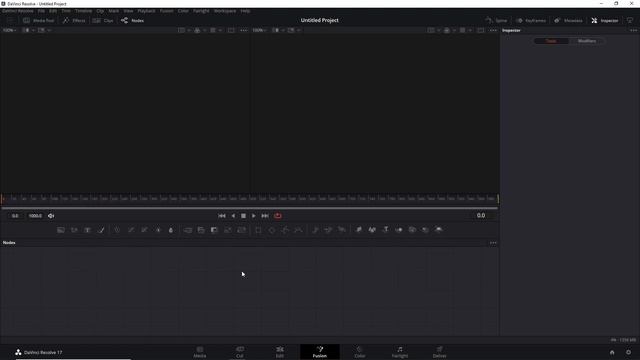
Task: Select the Tools tab in Inspector
Action: tap(551, 41)
